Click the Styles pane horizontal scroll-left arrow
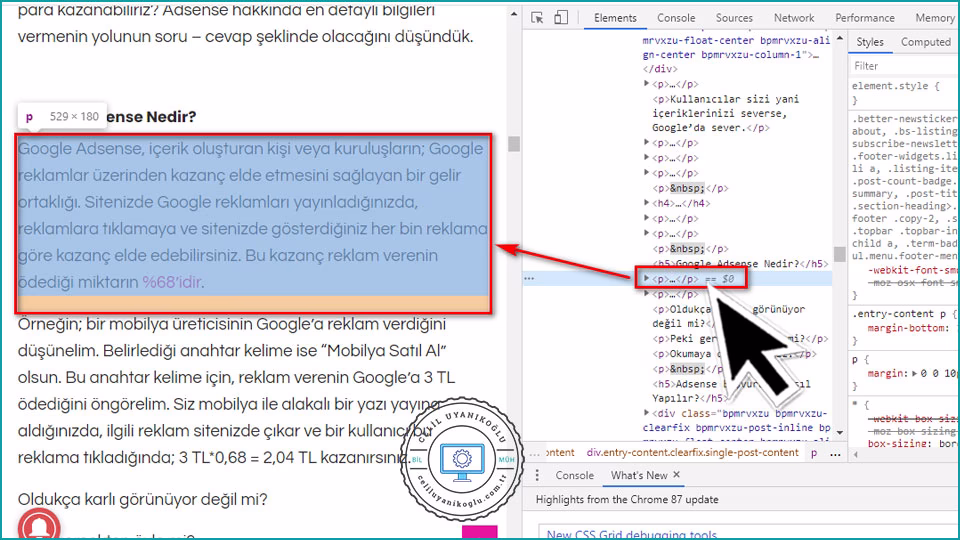 (855, 454)
